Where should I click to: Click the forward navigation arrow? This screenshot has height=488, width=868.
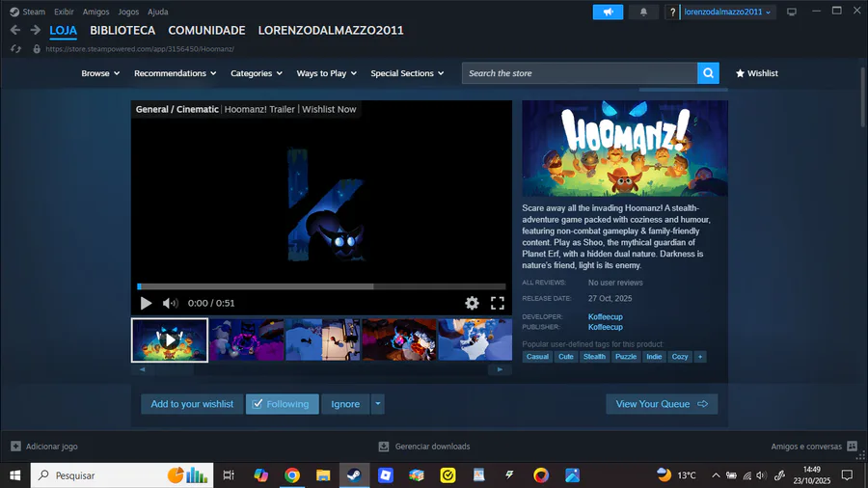pos(35,30)
